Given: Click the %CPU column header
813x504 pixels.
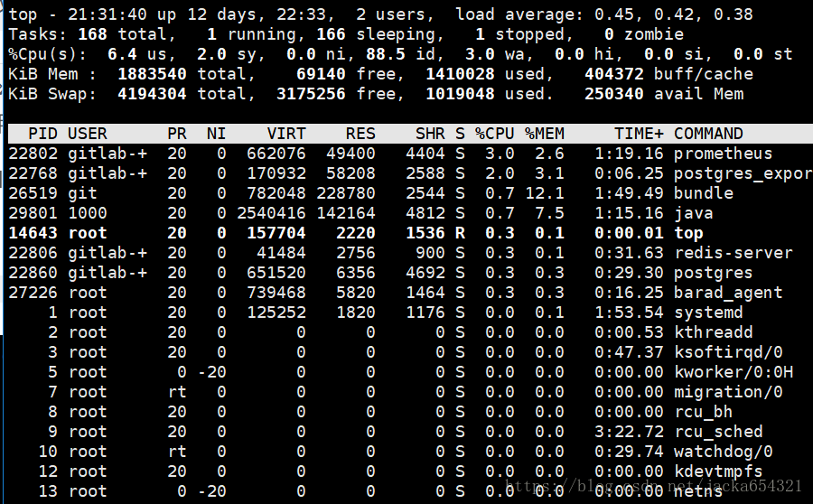Looking at the screenshot, I should point(495,134).
